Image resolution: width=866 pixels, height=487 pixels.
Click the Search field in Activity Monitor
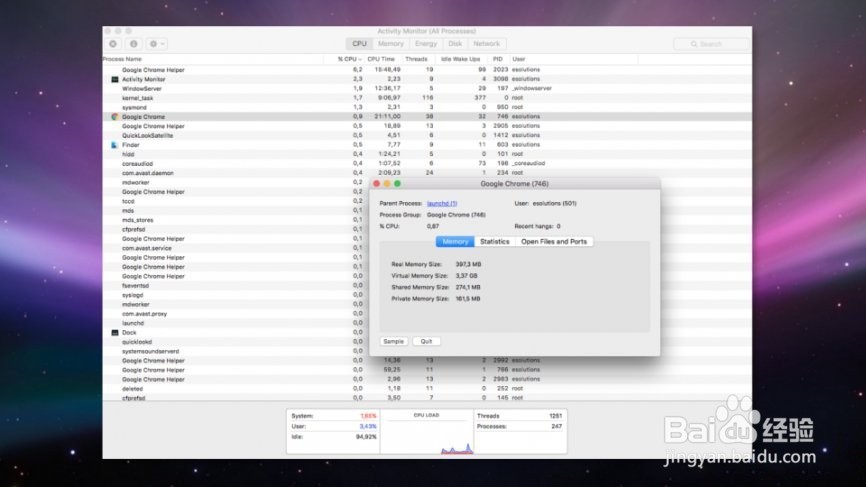coord(711,44)
